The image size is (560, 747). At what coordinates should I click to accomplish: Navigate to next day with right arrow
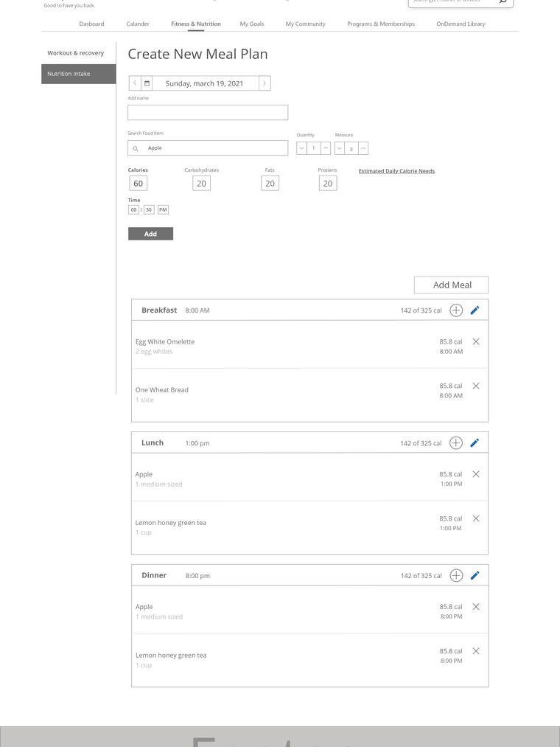264,83
